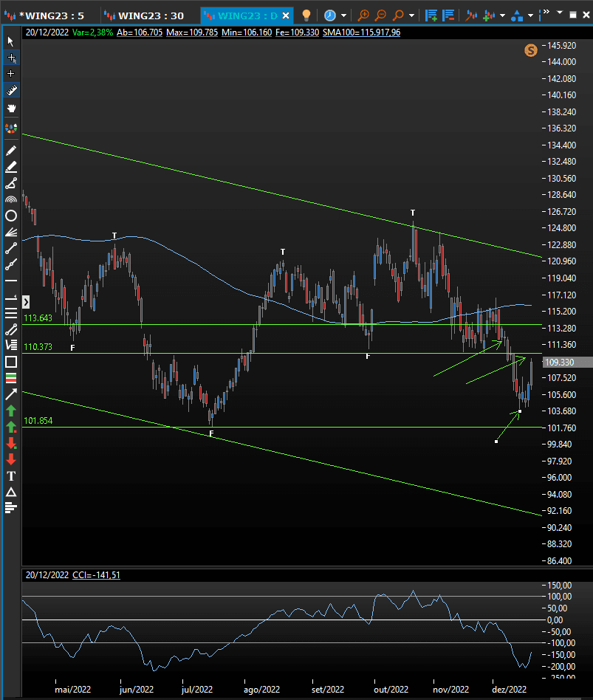Click the CCI=-141,51 indicator label
This screenshot has width=593, height=700.
coord(96,575)
